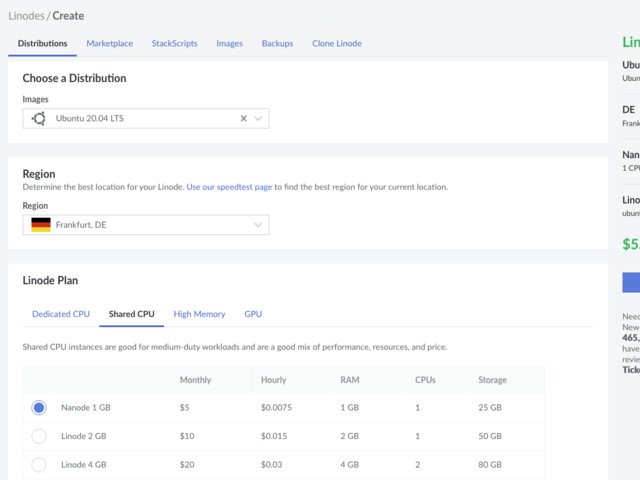Image resolution: width=640 pixels, height=480 pixels.
Task: Click the Ubuntu 20.04 LTS image field
Action: pyautogui.click(x=146, y=118)
